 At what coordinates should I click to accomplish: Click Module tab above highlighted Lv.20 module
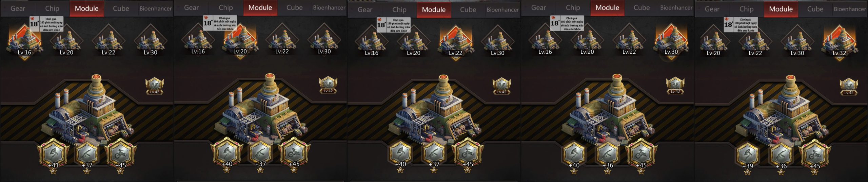coord(260,8)
